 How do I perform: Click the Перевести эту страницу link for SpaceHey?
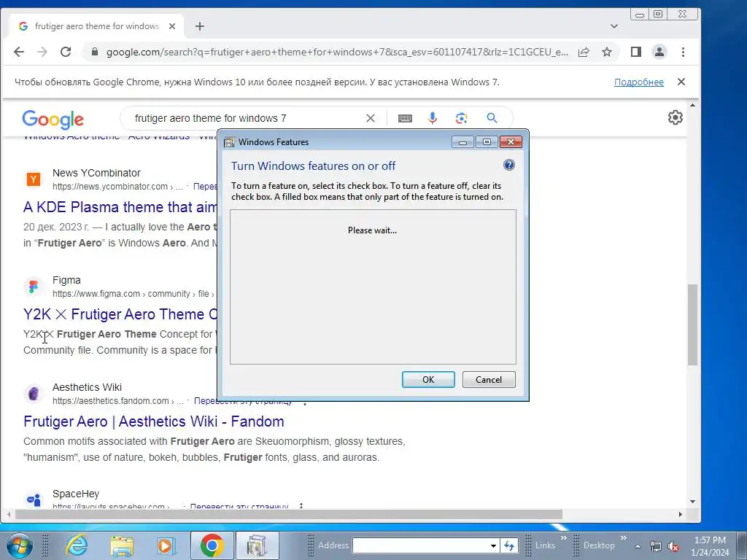pyautogui.click(x=239, y=507)
